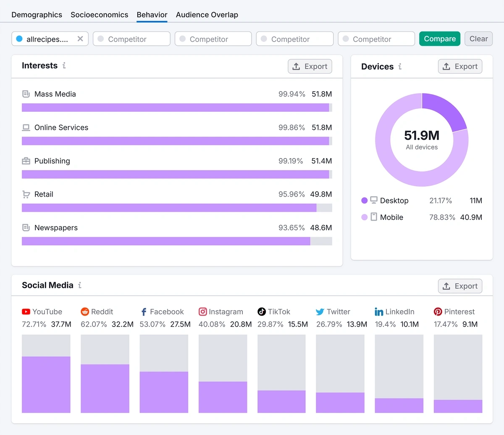Click the Pinterest logo icon
Screen dimensions: 504x435
coord(438,311)
